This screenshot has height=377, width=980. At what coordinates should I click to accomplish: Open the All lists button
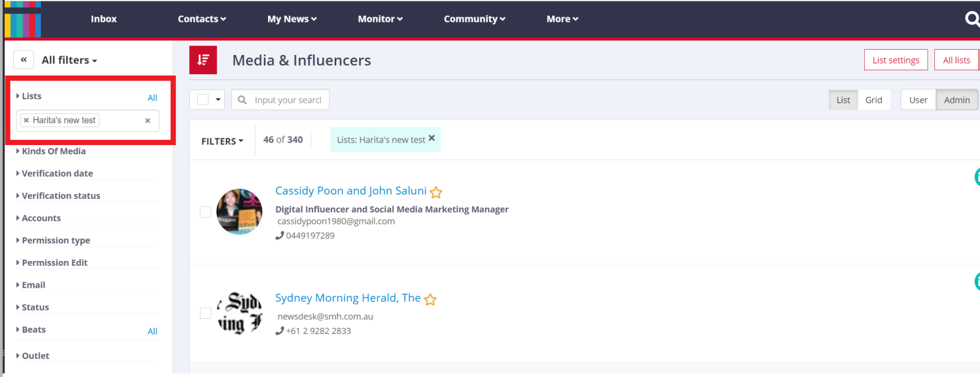click(956, 60)
